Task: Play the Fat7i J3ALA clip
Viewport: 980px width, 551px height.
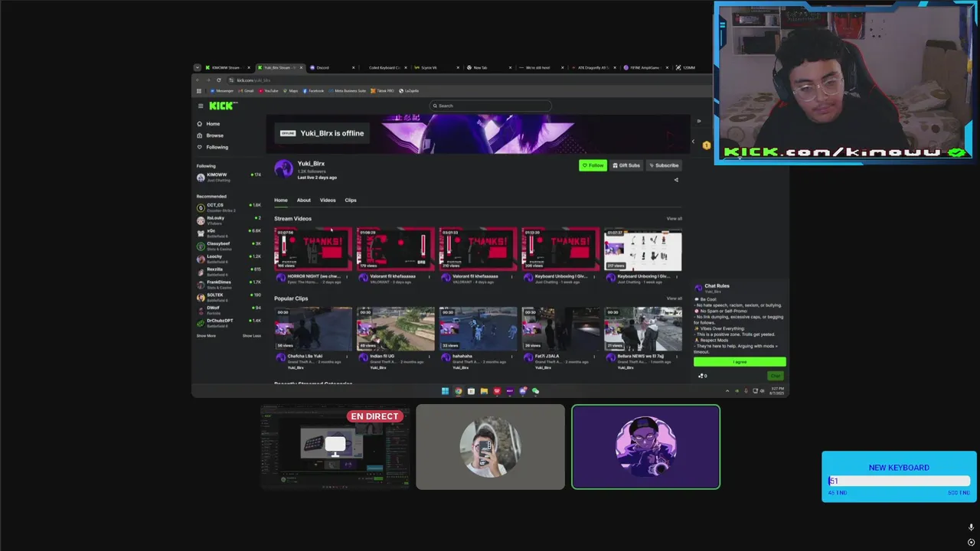Action: tap(560, 329)
